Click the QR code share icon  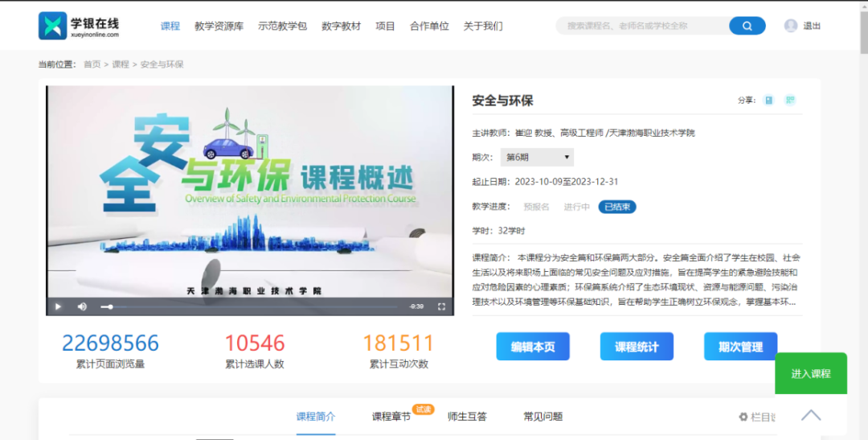pyautogui.click(x=790, y=101)
